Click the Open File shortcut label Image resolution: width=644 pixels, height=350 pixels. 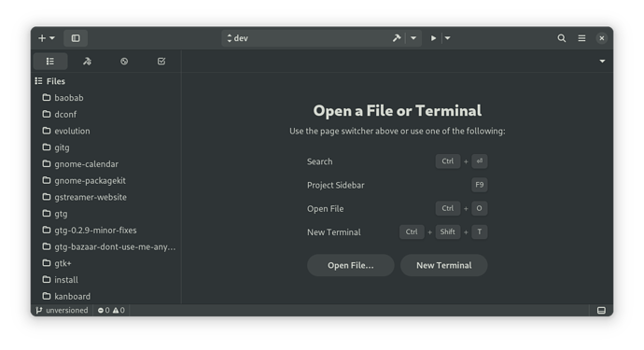tap(326, 209)
